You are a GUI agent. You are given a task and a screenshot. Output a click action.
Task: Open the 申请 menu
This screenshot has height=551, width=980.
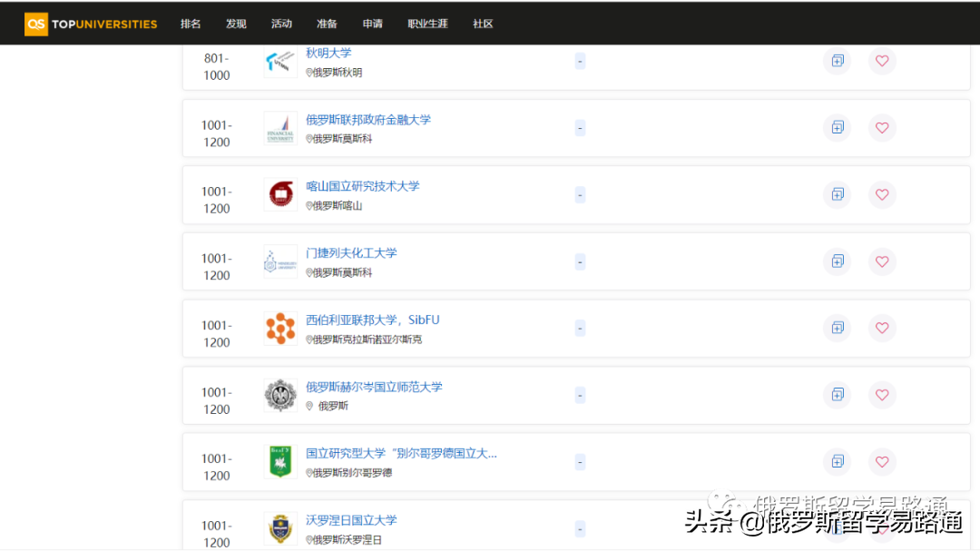tap(373, 24)
